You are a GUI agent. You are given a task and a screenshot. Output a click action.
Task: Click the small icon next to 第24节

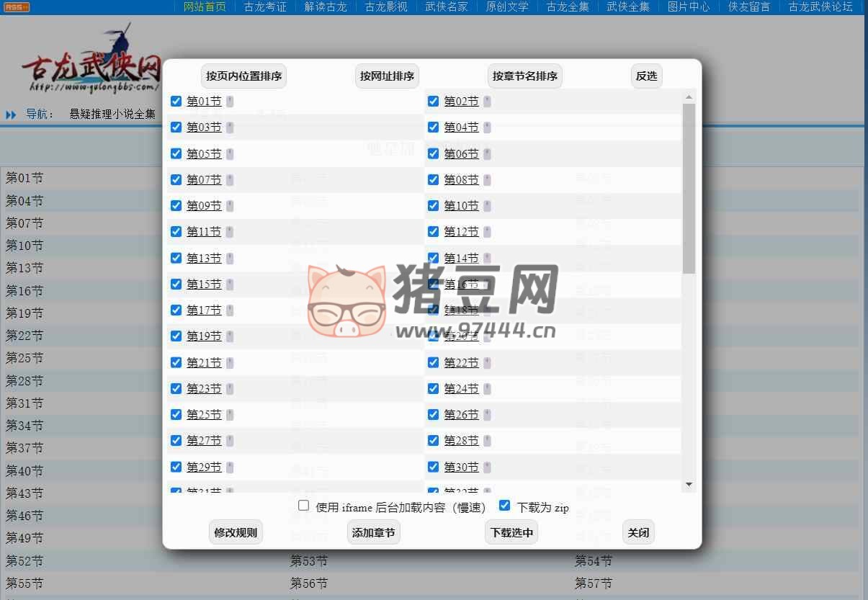487,389
